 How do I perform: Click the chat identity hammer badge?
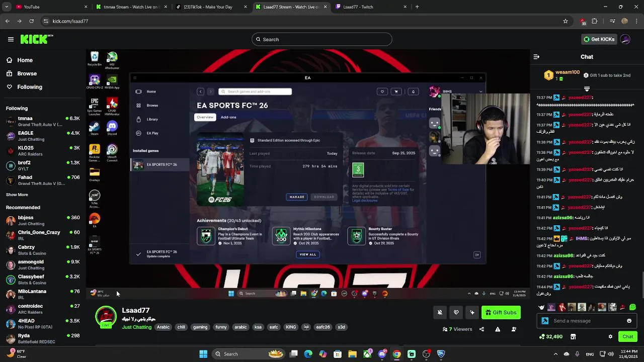[545, 321]
